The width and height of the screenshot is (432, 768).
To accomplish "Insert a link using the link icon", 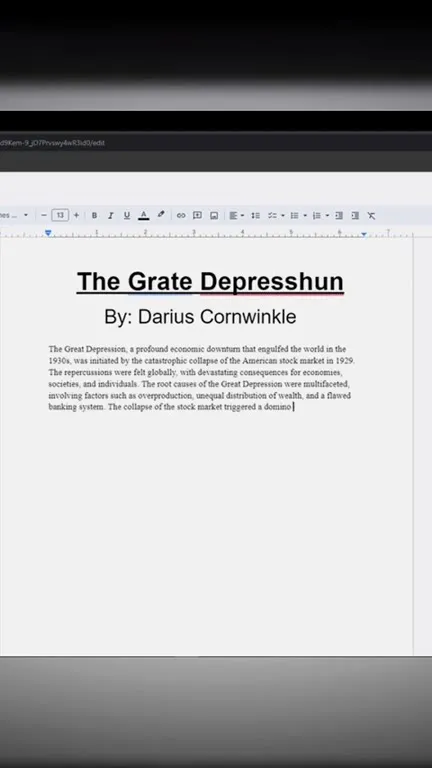I will [x=181, y=216].
